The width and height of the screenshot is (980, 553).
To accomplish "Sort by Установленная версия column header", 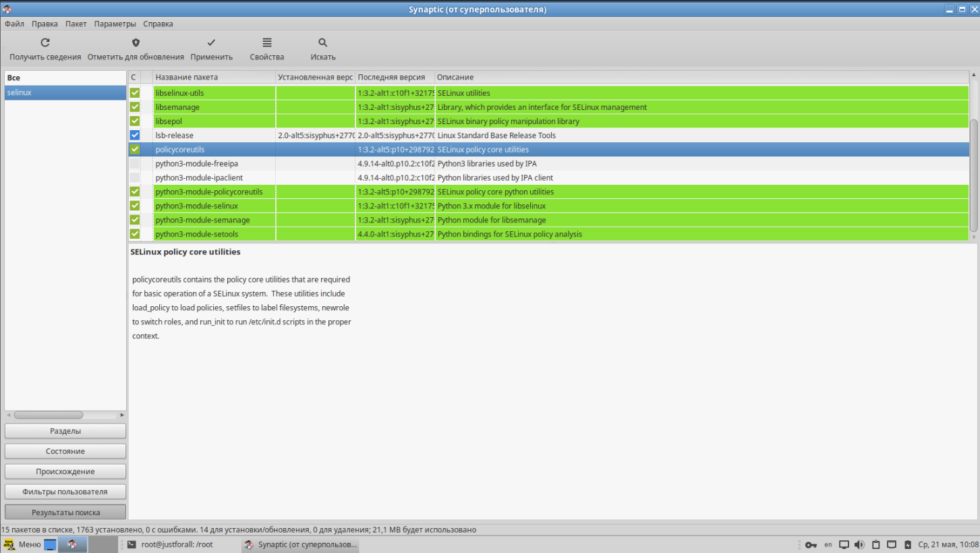I will pyautogui.click(x=315, y=78).
